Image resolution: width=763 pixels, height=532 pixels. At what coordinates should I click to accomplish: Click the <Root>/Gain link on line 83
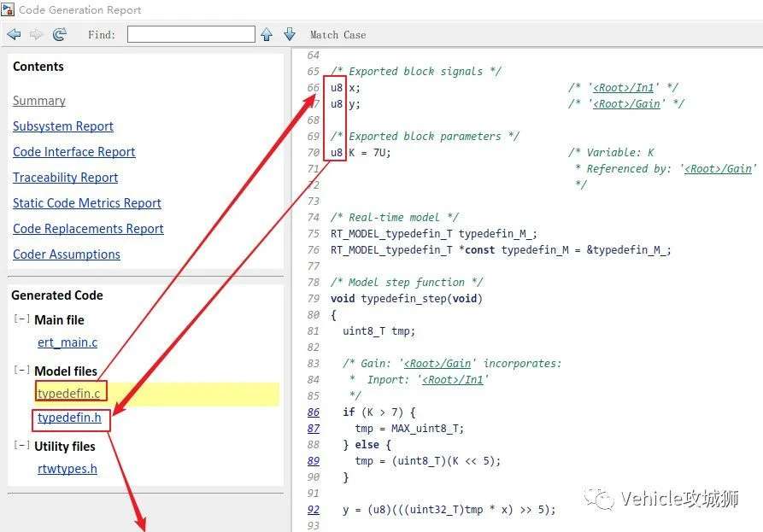[x=437, y=364]
